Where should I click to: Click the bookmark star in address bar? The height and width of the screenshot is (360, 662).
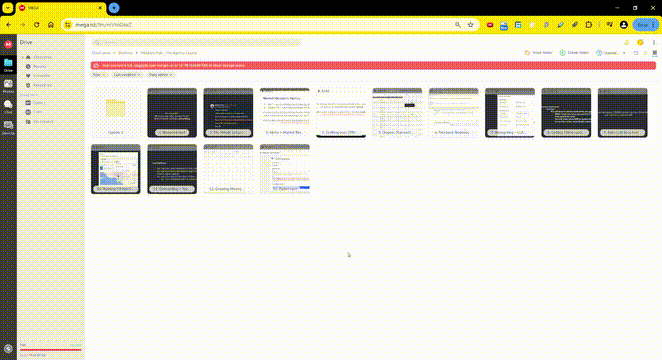pos(470,25)
